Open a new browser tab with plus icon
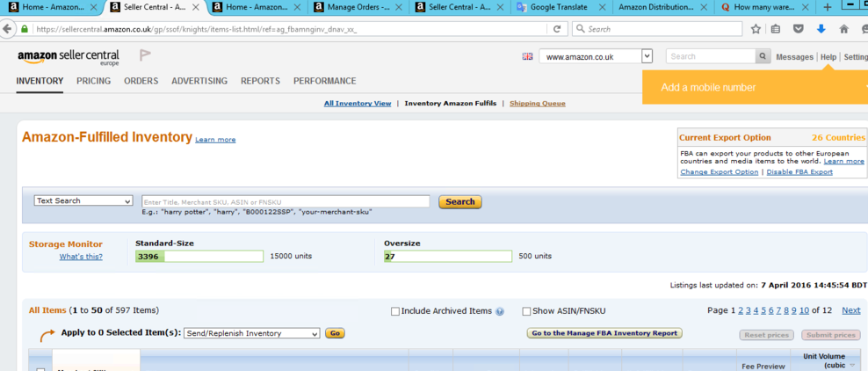Viewport: 868px width, 371px height. pyautogui.click(x=828, y=7)
